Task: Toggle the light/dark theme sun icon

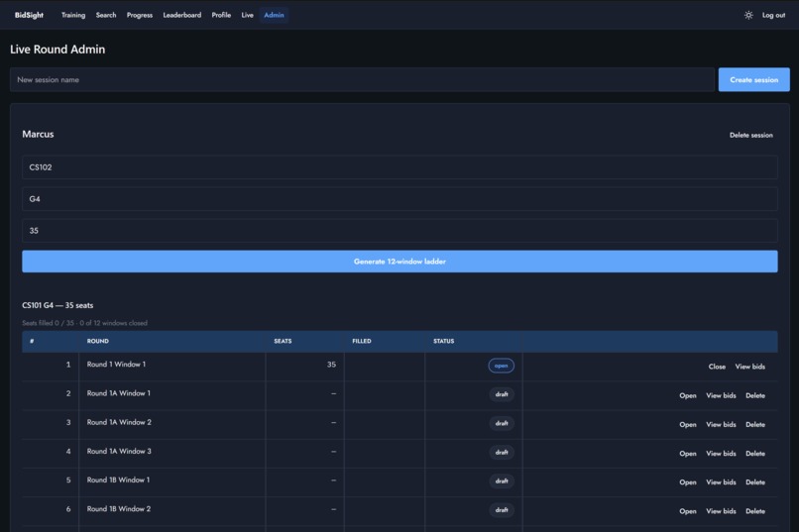Action: (x=748, y=15)
